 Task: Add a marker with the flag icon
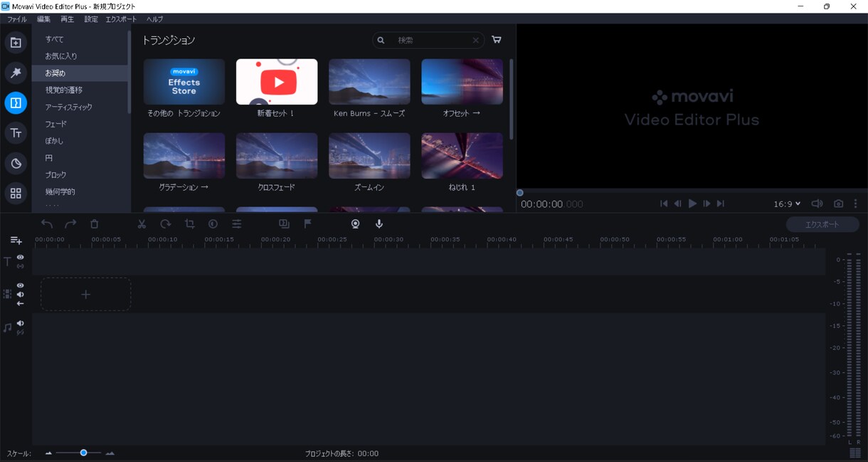click(x=308, y=224)
